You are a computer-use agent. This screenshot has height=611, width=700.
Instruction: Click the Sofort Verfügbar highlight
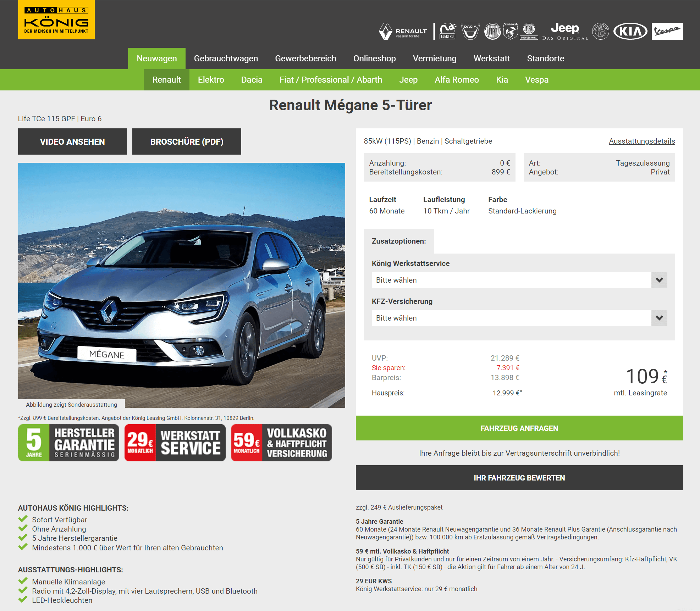click(60, 520)
